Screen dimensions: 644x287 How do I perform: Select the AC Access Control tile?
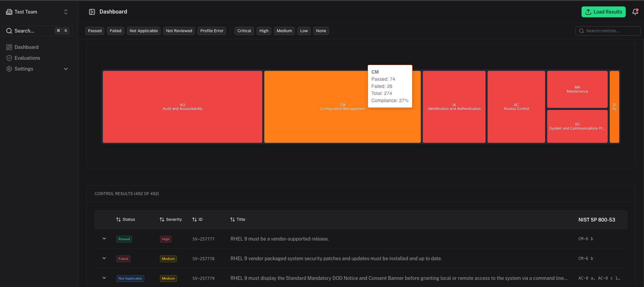[516, 107]
